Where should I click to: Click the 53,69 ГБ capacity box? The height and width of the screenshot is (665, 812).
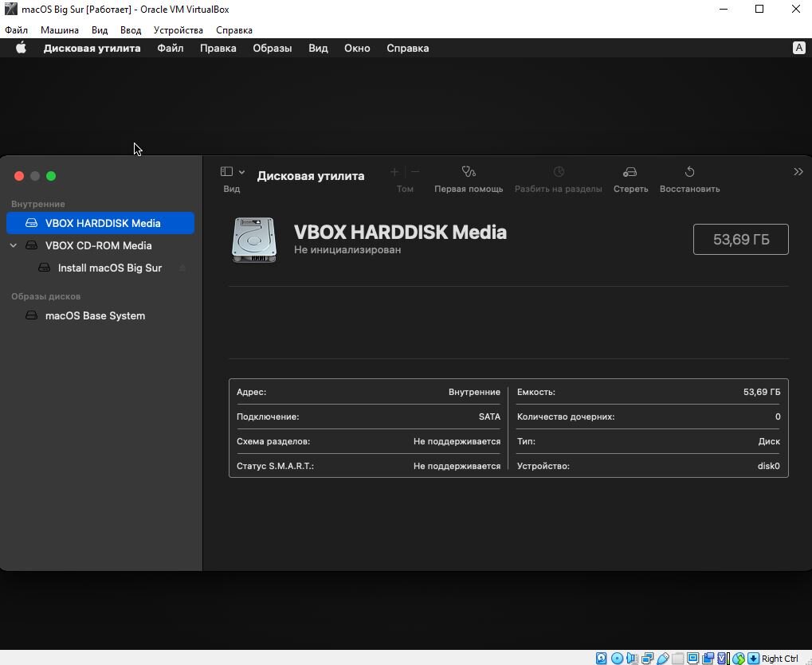(740, 239)
